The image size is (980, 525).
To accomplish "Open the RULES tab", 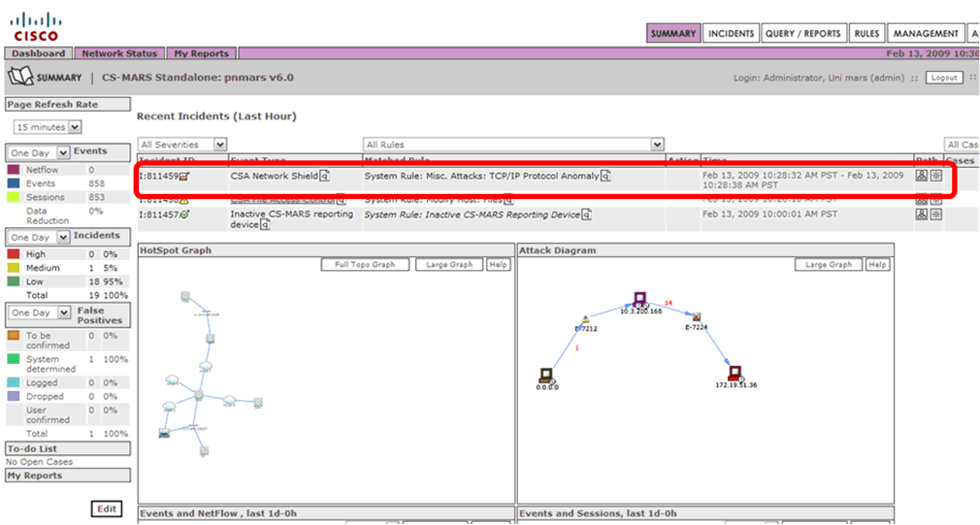I will pyautogui.click(x=866, y=33).
